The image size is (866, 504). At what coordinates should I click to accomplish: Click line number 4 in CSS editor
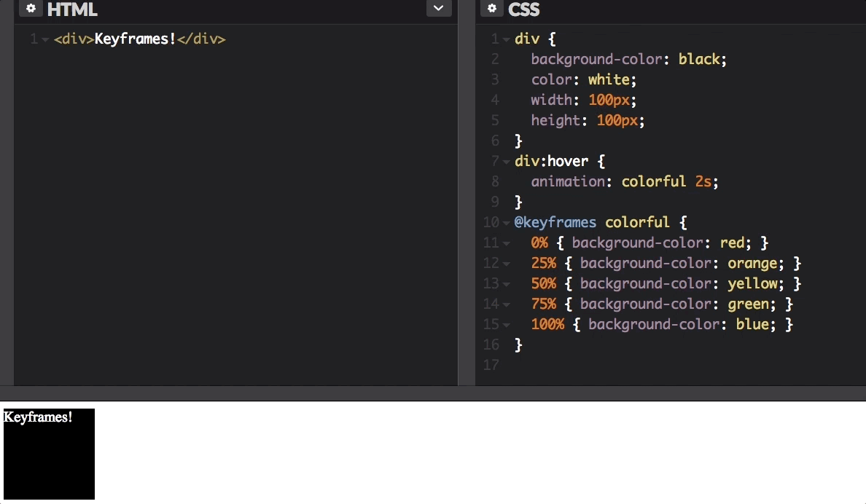tap(494, 100)
